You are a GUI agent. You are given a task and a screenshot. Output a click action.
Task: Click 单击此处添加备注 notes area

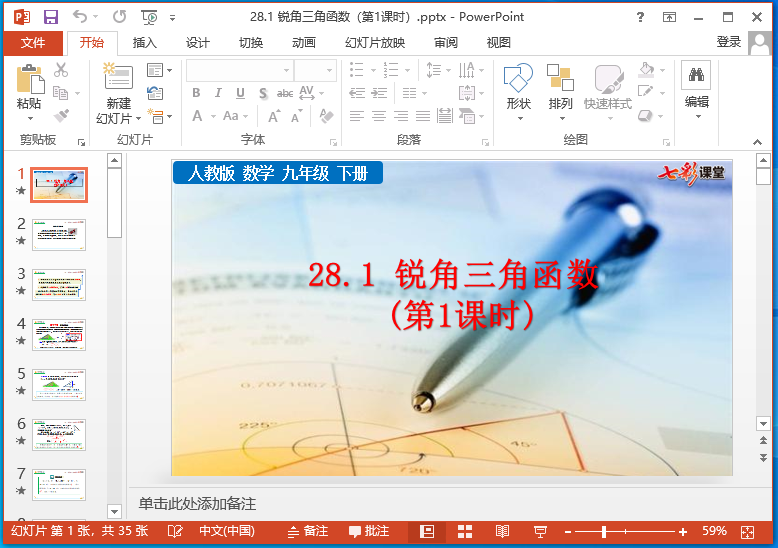click(x=197, y=504)
